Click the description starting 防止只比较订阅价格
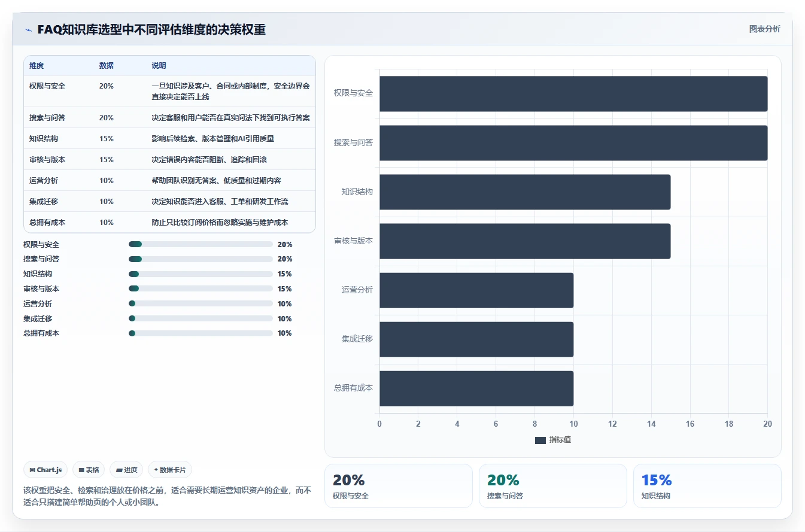The image size is (805, 532). coord(220,222)
